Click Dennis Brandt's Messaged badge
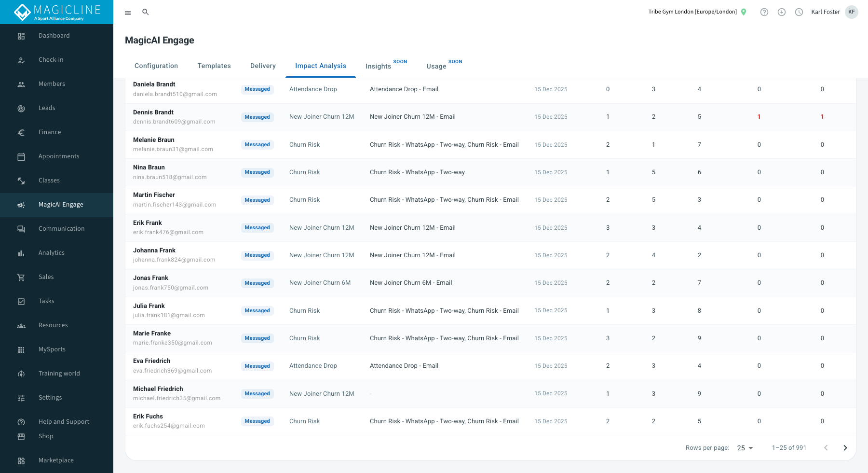 (257, 117)
